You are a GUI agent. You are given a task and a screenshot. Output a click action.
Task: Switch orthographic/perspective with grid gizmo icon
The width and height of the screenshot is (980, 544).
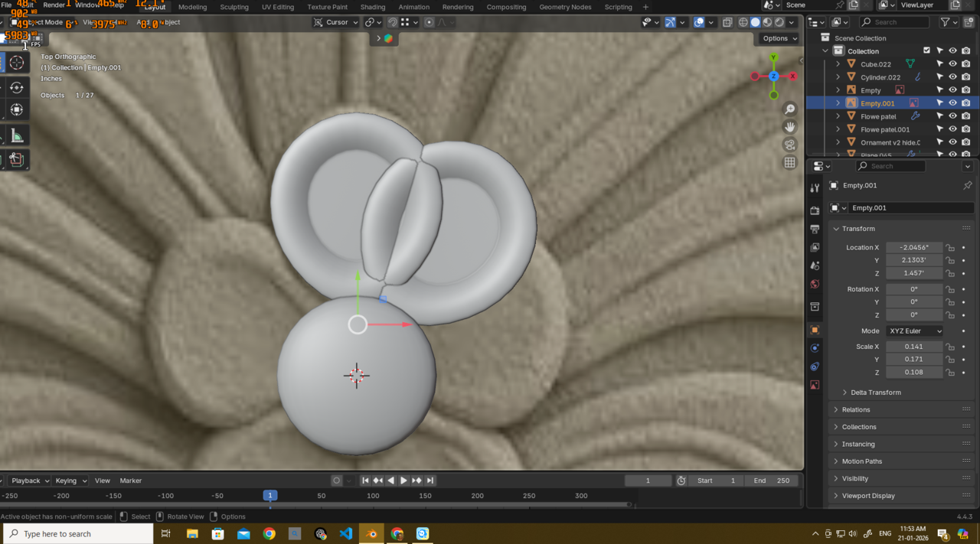[789, 162]
